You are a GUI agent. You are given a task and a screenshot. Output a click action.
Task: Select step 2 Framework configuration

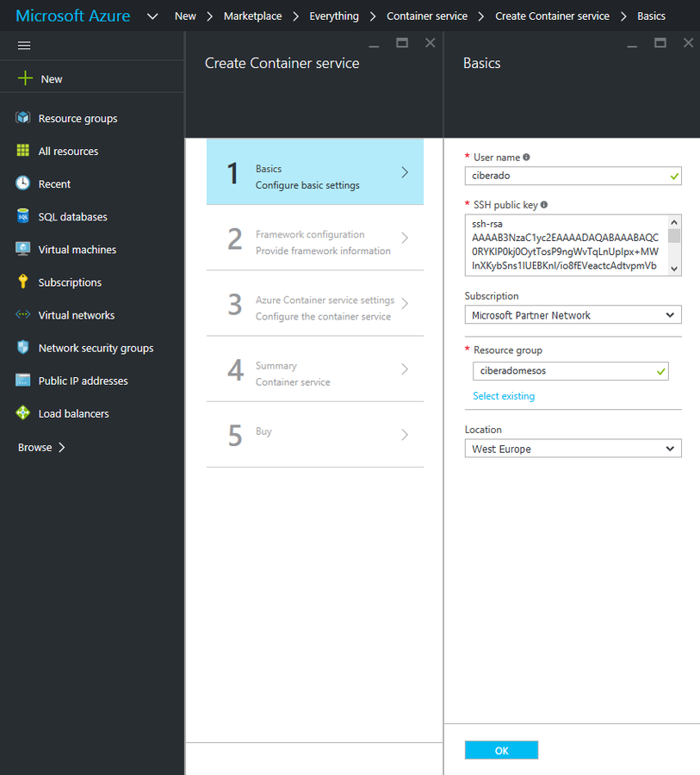click(x=315, y=238)
